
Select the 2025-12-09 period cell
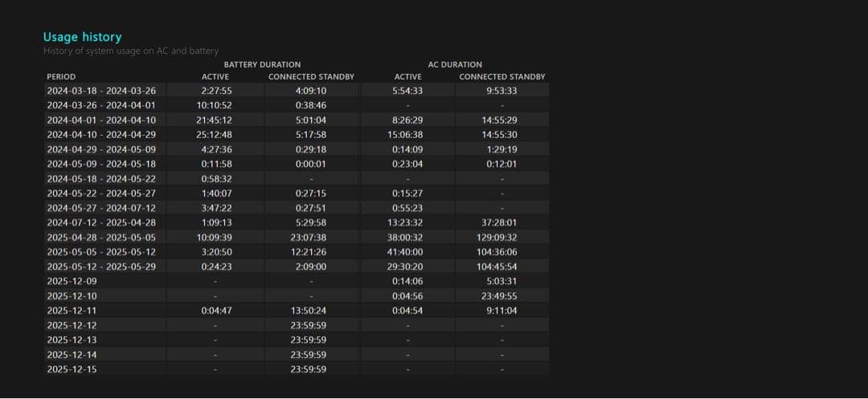(x=72, y=281)
